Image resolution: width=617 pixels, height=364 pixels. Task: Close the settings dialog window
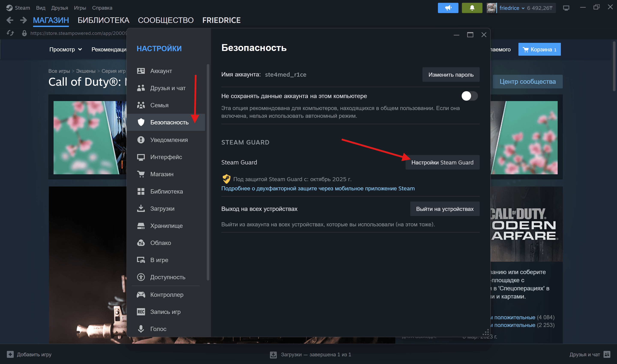[x=484, y=35]
